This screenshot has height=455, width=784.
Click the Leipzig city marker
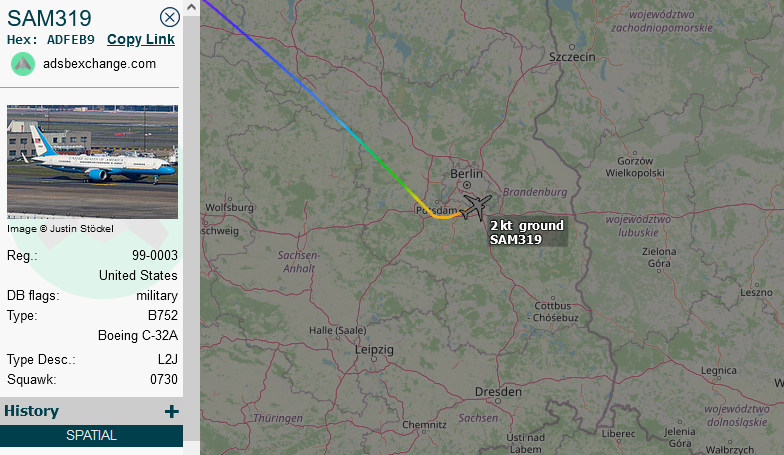[x=374, y=359]
